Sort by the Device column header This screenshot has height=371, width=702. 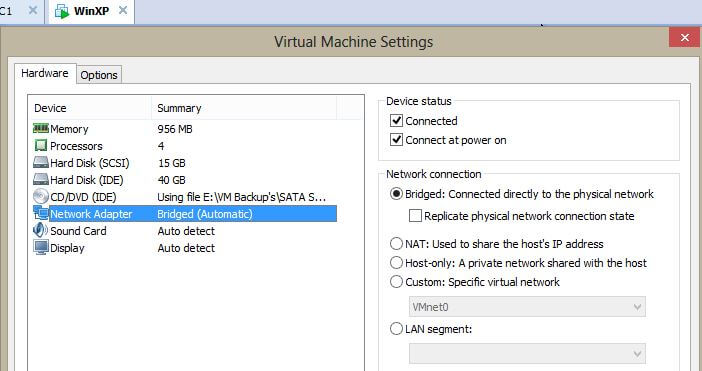pyautogui.click(x=90, y=108)
